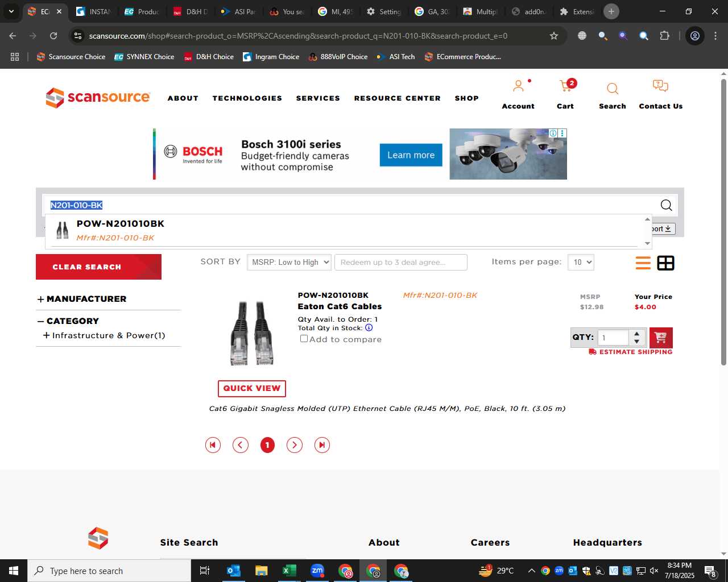Screen dimensions: 728x582
Task: Go to the first results page
Action: pos(213,445)
